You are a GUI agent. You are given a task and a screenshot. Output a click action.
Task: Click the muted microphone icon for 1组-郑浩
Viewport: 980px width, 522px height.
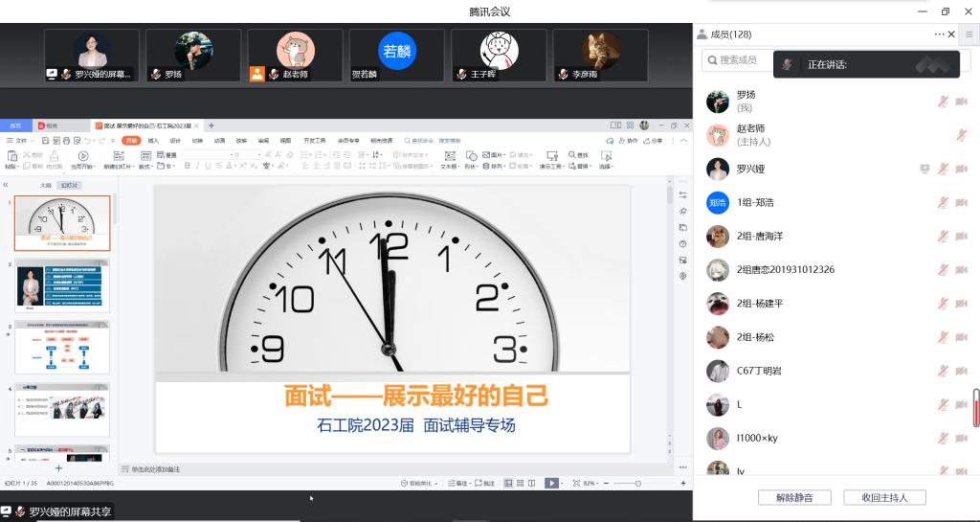pyautogui.click(x=943, y=202)
